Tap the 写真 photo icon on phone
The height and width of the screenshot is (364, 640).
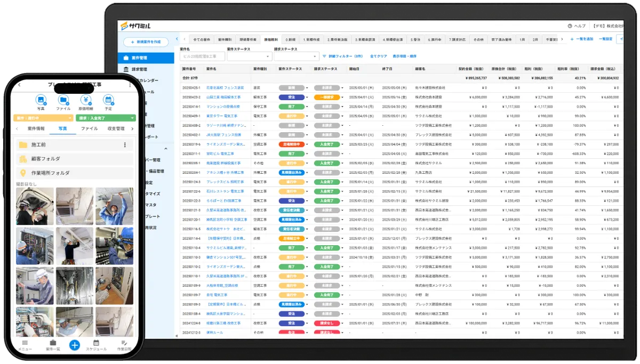[x=41, y=100]
